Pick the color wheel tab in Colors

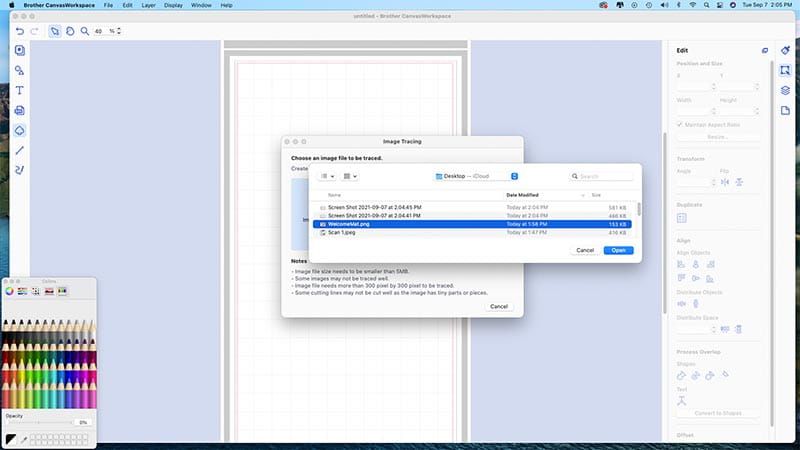tap(10, 291)
